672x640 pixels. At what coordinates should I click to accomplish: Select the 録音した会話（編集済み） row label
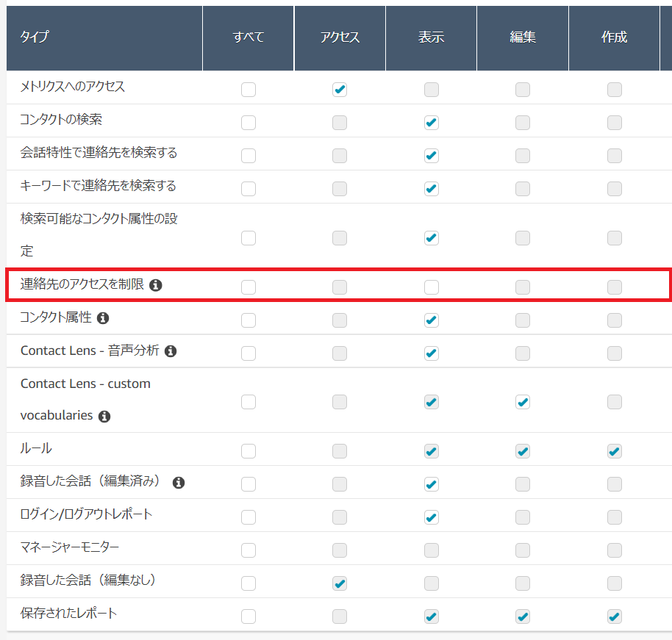[90, 481]
